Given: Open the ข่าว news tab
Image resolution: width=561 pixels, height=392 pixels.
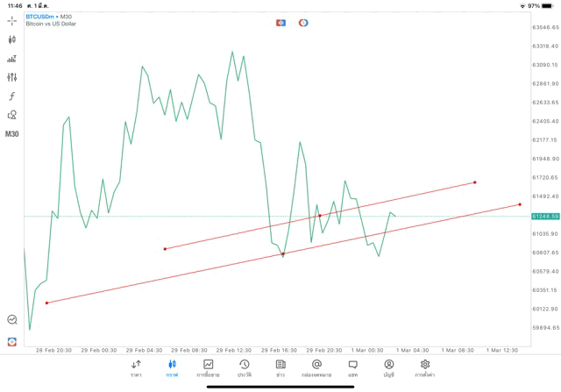Looking at the screenshot, I should tap(280, 368).
